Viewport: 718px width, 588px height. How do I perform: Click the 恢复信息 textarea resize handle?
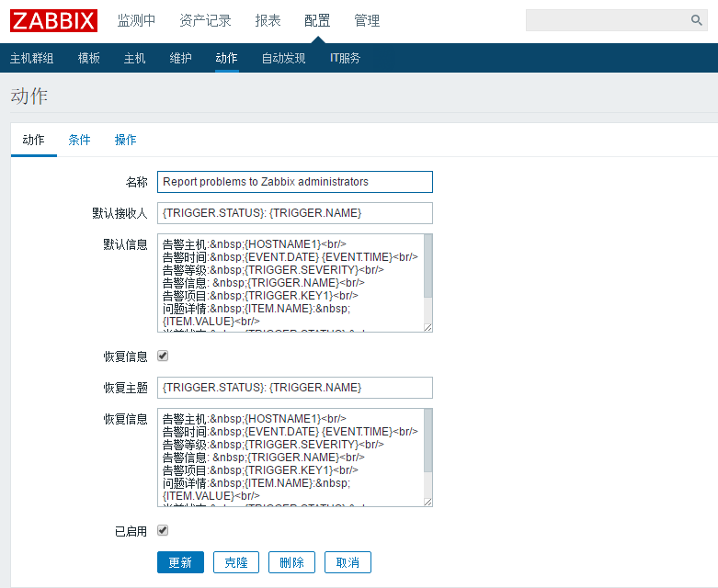pos(428,503)
